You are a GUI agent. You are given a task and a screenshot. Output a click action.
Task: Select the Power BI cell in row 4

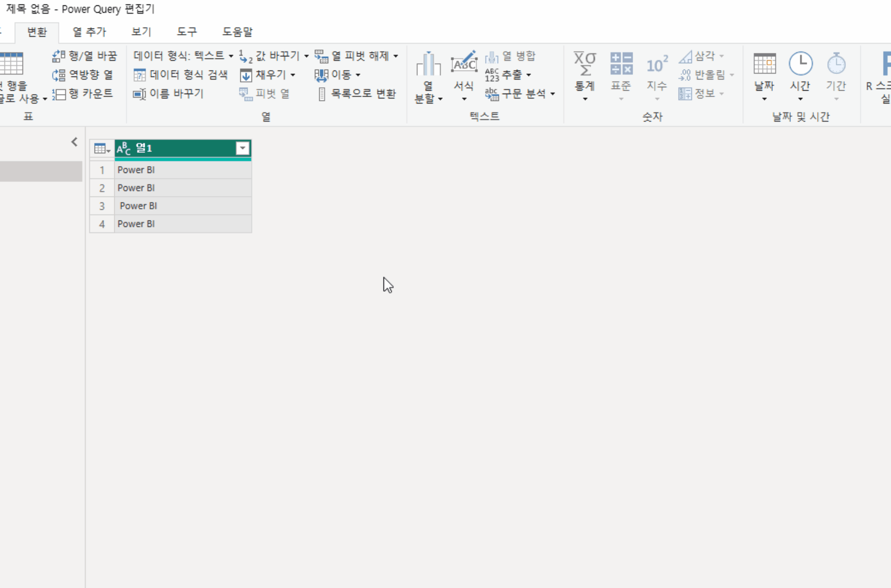(183, 224)
